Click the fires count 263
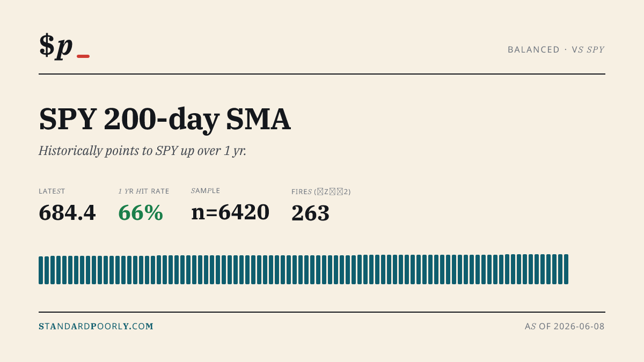The image size is (644, 362). click(310, 213)
